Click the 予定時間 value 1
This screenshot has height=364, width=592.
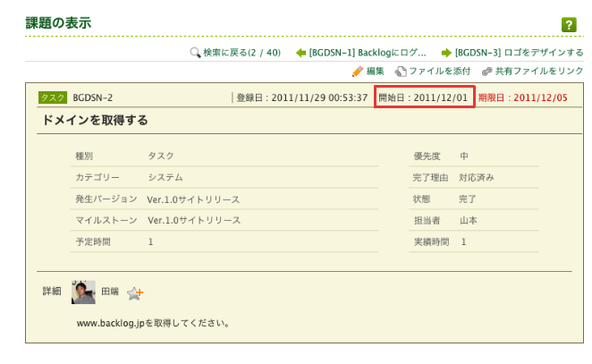coord(150,242)
